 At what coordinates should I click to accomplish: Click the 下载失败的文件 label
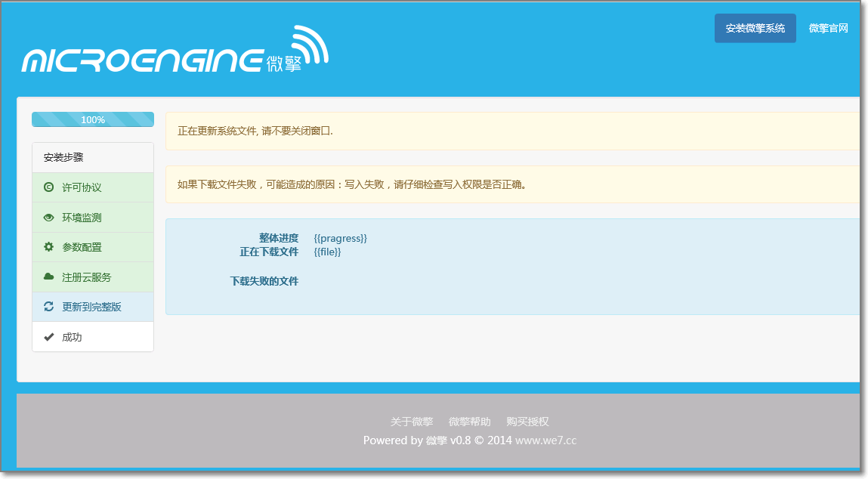(264, 281)
